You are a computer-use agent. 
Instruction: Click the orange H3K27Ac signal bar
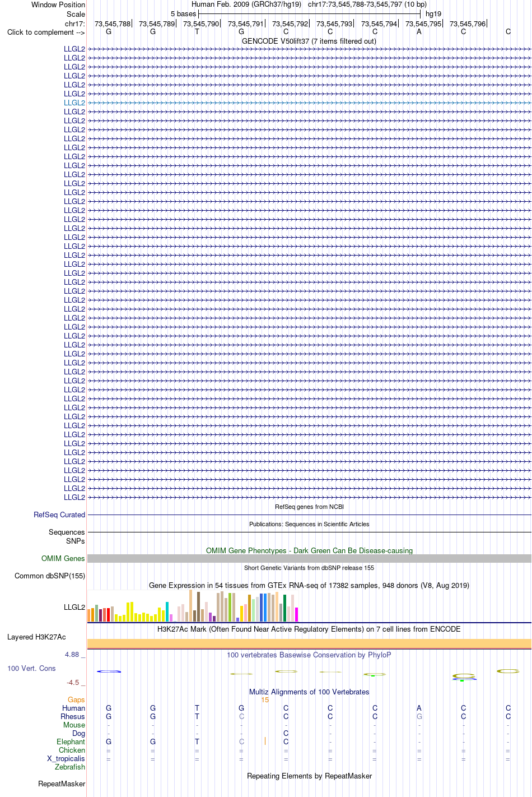[309, 643]
